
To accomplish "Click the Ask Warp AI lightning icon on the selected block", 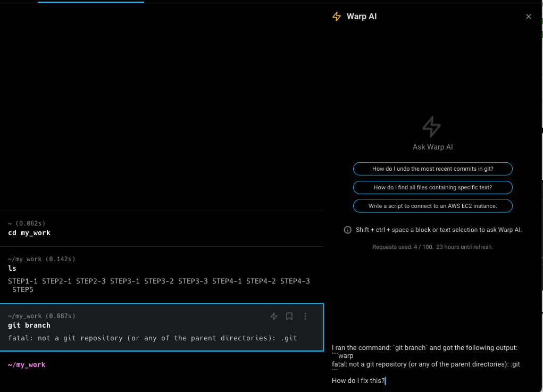I will [x=273, y=316].
